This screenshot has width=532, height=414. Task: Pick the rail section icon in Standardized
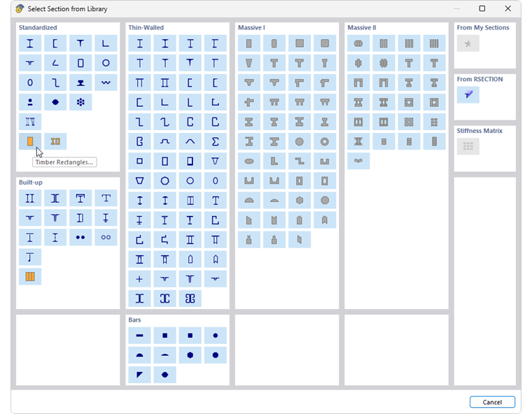(x=80, y=83)
